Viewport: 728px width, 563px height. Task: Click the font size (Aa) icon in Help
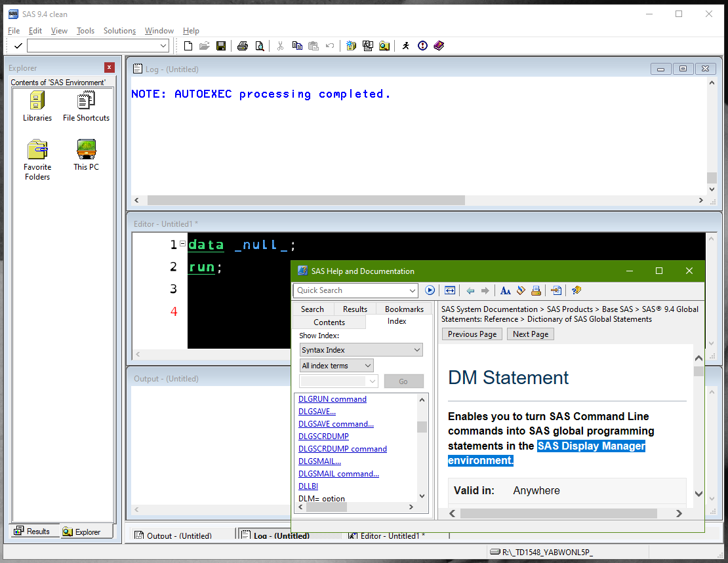tap(506, 290)
